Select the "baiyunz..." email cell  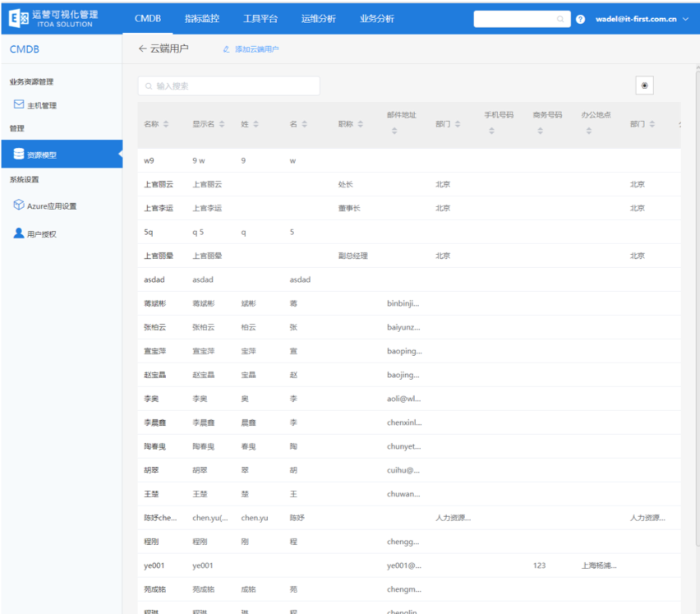403,327
